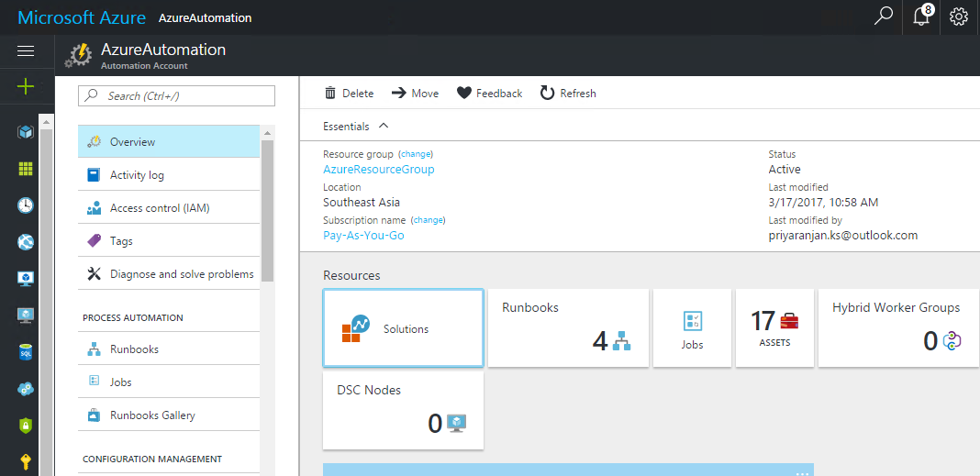This screenshot has width=980, height=476.
Task: Open SQL databases icon in sidebar
Action: point(26,351)
